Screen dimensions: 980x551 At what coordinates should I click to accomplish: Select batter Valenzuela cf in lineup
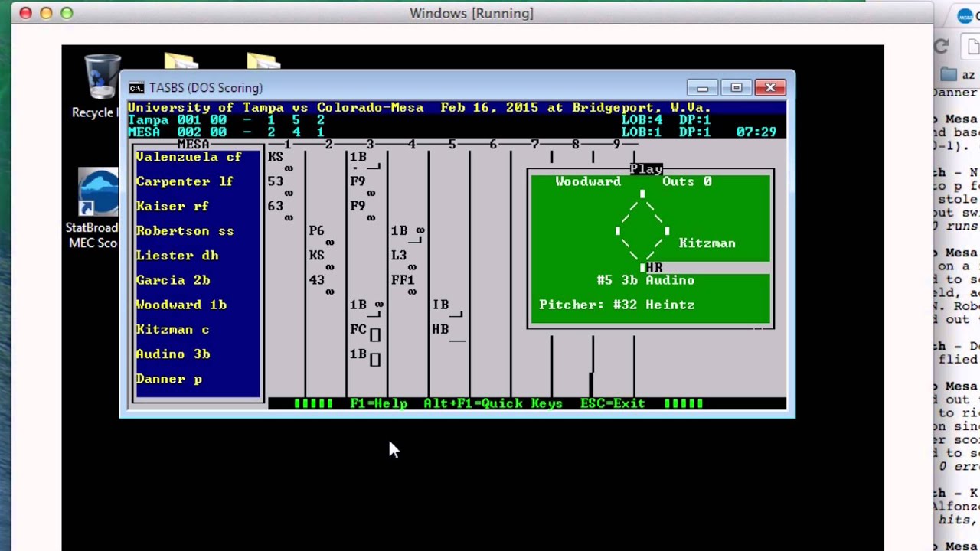pyautogui.click(x=188, y=157)
